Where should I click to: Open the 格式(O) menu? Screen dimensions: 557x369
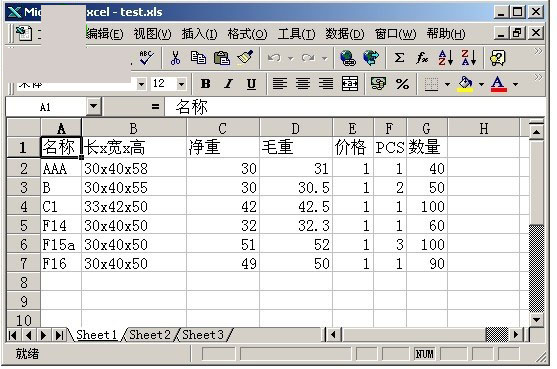247,34
